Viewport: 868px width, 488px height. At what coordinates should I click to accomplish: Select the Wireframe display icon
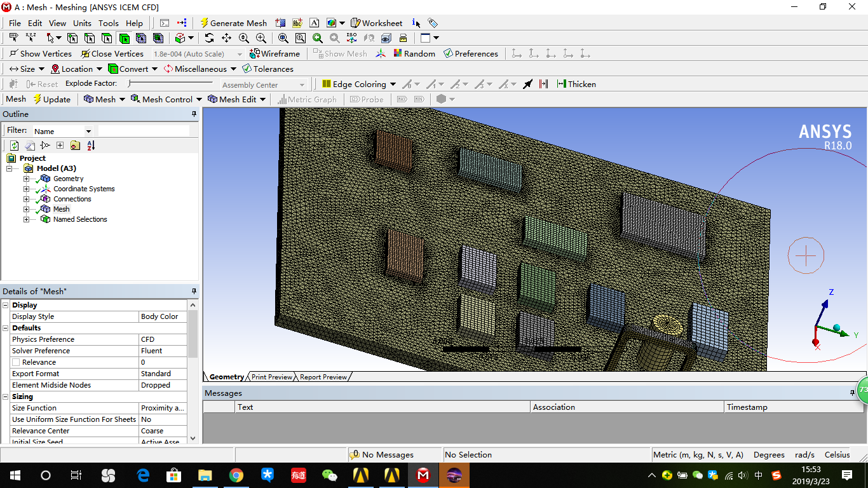tap(254, 53)
